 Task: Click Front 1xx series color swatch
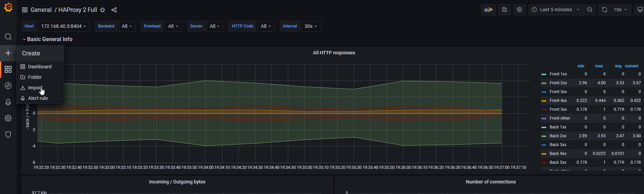(x=544, y=74)
